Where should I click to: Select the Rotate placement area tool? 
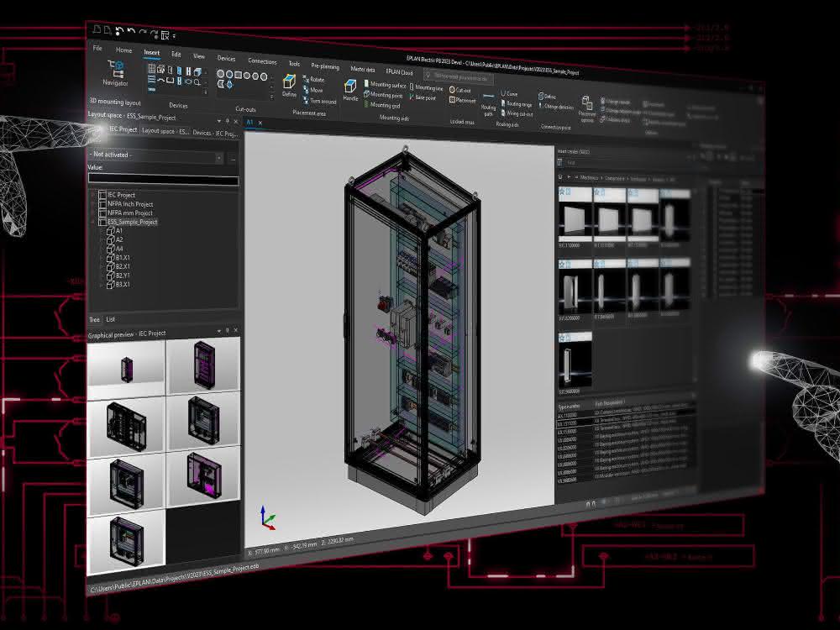point(314,79)
